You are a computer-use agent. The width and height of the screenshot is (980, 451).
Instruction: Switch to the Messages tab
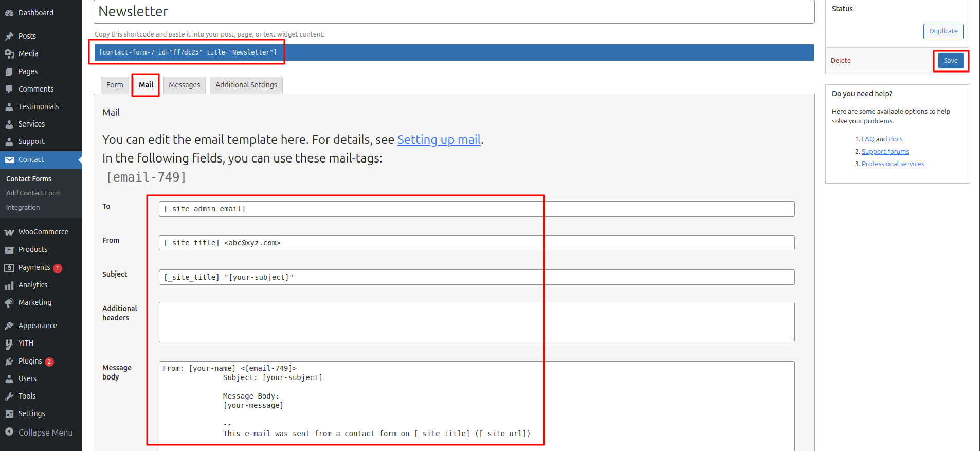click(x=184, y=85)
